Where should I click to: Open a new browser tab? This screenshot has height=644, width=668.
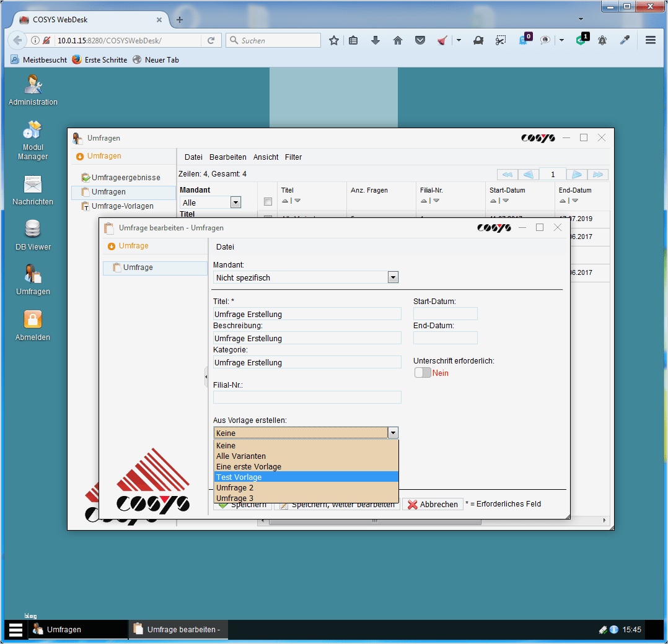tap(180, 20)
